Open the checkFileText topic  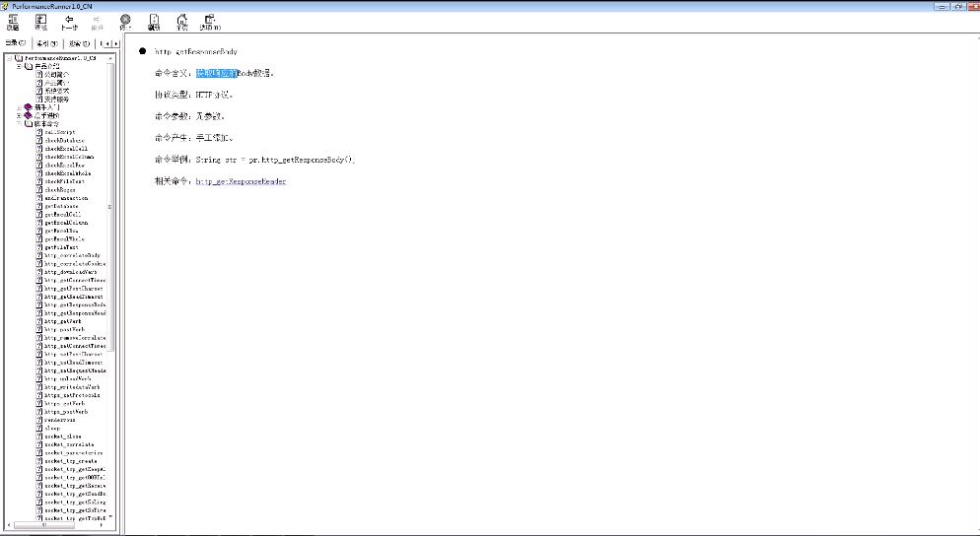(x=64, y=181)
